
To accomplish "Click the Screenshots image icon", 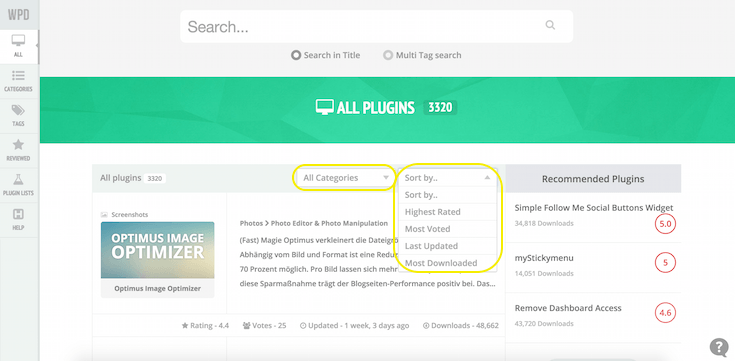I will pos(105,215).
